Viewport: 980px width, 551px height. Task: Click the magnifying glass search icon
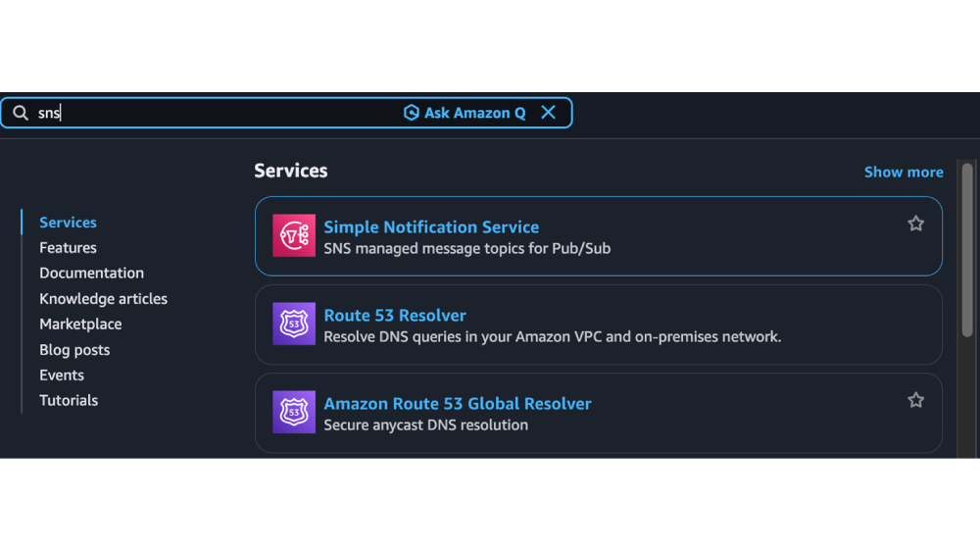click(21, 113)
